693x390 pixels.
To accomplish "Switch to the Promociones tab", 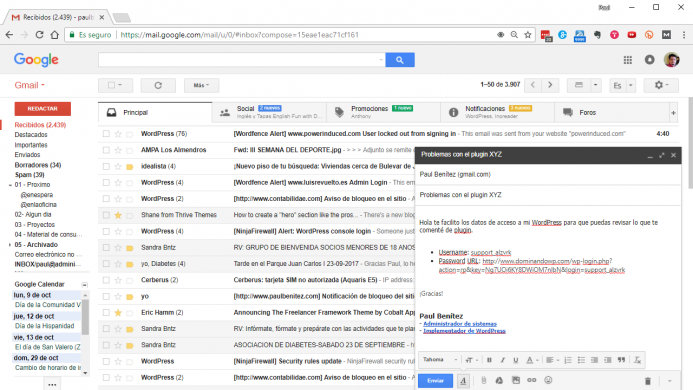I will pyautogui.click(x=384, y=112).
